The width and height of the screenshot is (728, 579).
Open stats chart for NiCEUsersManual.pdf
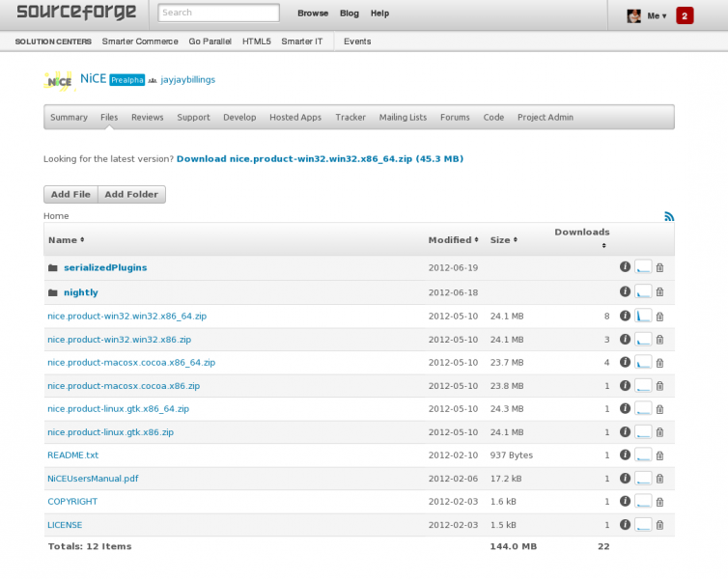click(x=643, y=479)
